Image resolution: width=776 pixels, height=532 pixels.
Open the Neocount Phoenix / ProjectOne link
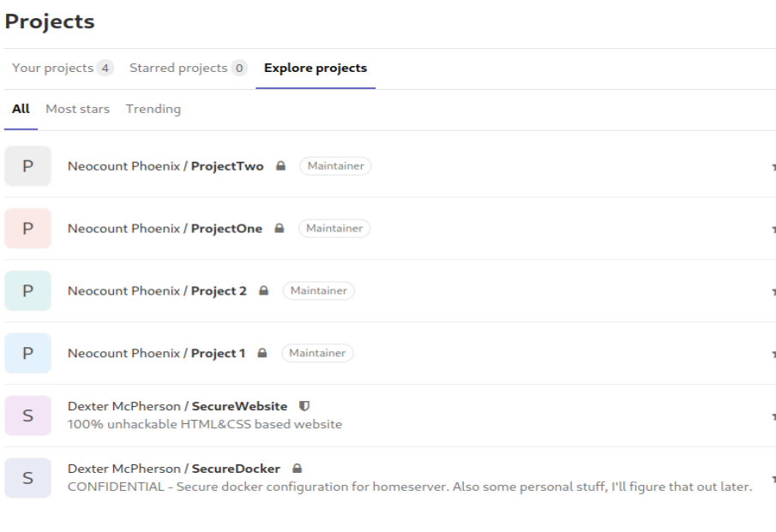tap(165, 229)
